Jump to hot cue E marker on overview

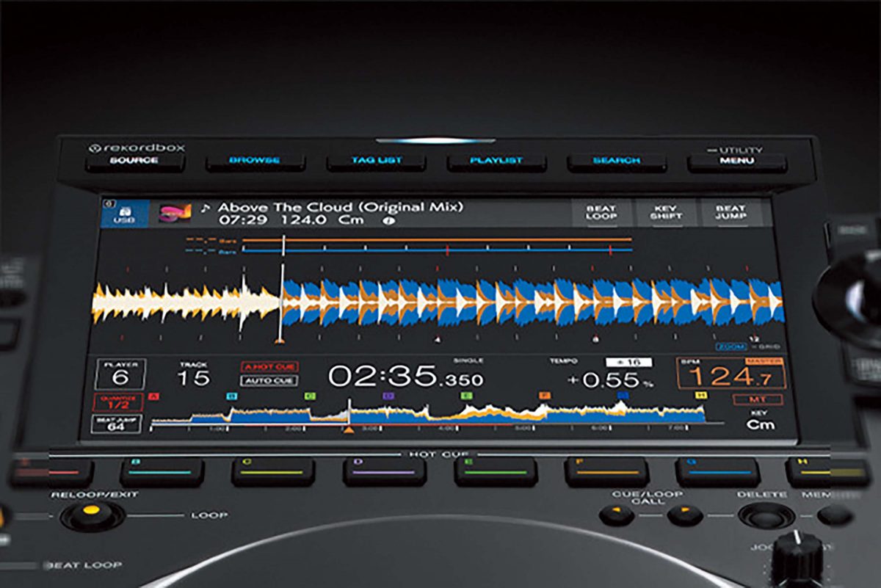(466, 396)
